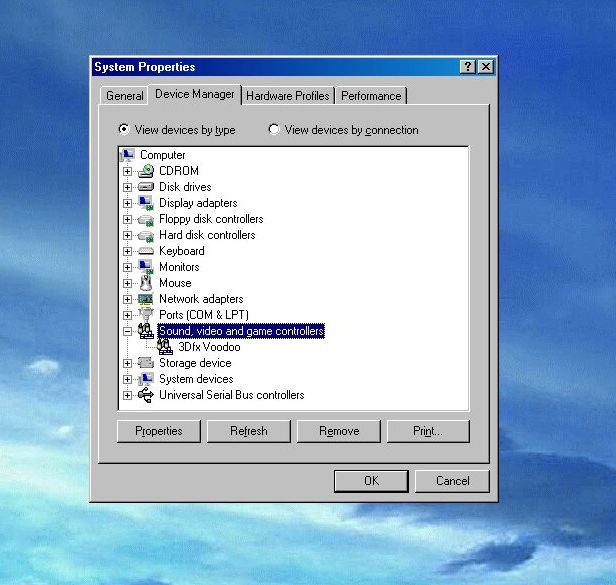Viewport: 616px width, 585px height.
Task: Click the Universal Serial Bus controllers icon
Action: tap(146, 395)
